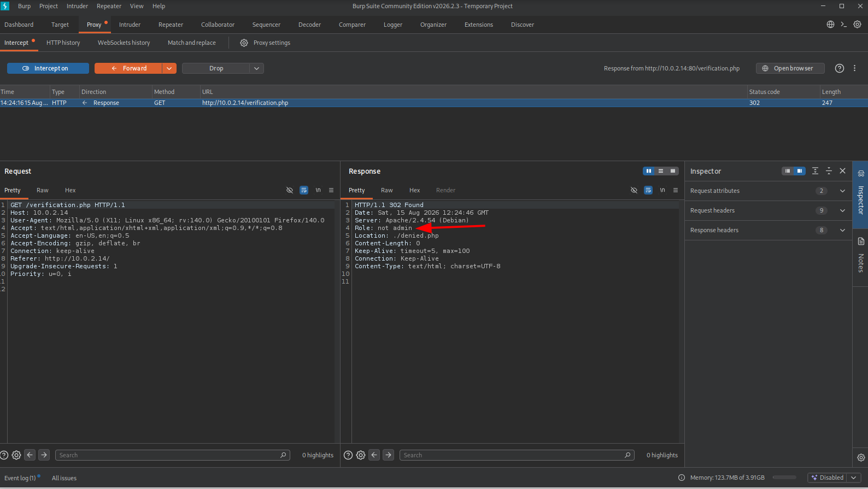The image size is (868, 489).
Task: Open Request search settings gear
Action: click(16, 455)
